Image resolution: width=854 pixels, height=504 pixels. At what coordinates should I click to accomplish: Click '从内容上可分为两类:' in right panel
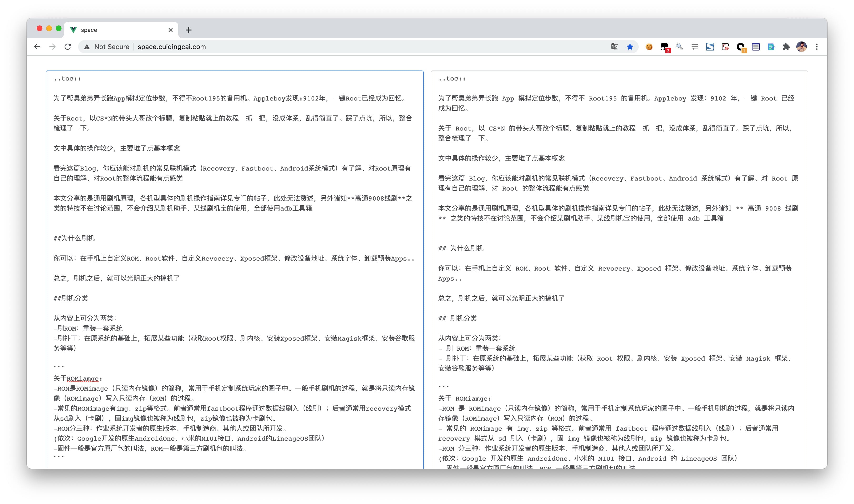click(x=470, y=338)
